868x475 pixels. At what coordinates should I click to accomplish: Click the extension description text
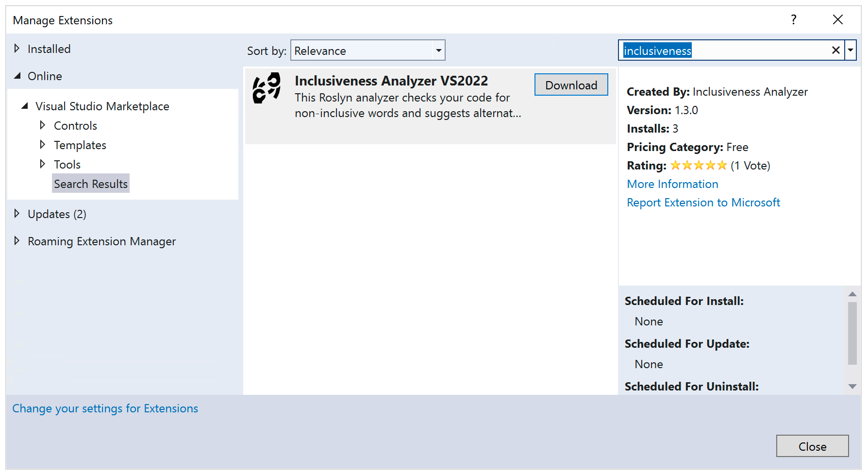coord(408,105)
